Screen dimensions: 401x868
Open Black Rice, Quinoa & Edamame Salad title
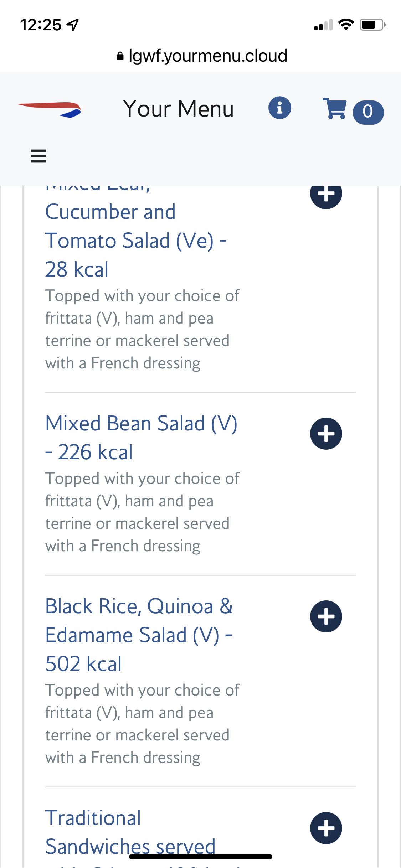click(x=139, y=635)
